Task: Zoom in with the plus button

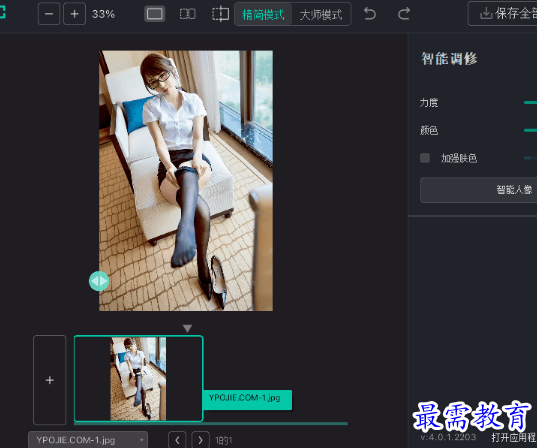Action: coord(74,14)
